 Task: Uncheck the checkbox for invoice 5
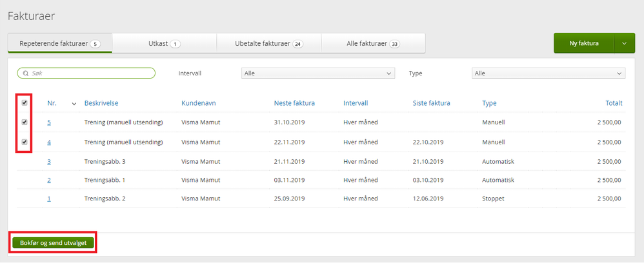point(25,122)
